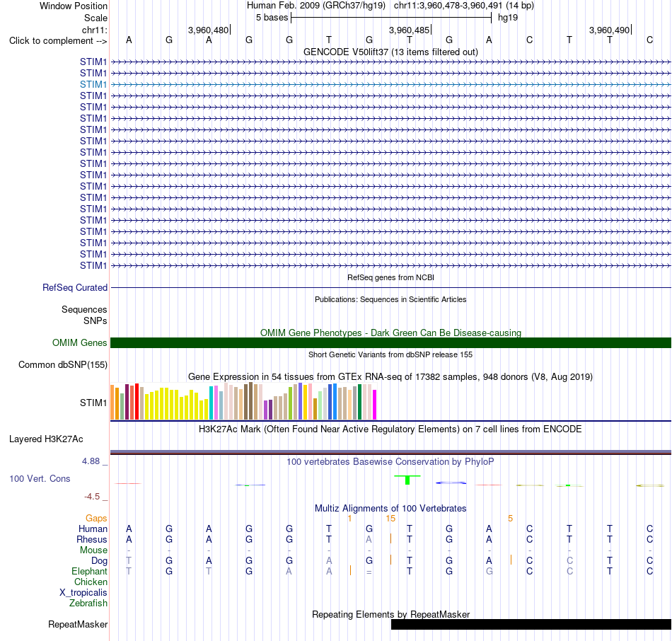Click the faded 'A' mismatch in the Rhesus row
The width and height of the screenshot is (672, 641).
point(369,539)
